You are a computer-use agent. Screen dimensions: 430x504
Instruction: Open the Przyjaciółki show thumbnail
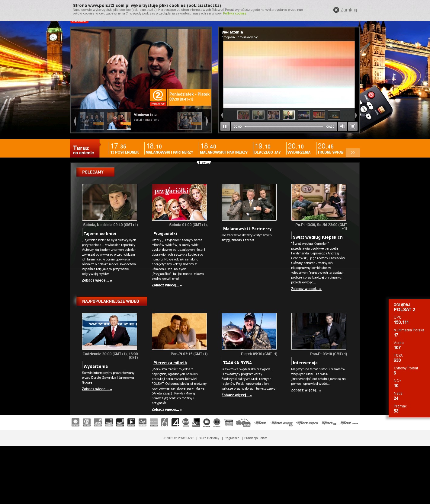pyautogui.click(x=179, y=202)
